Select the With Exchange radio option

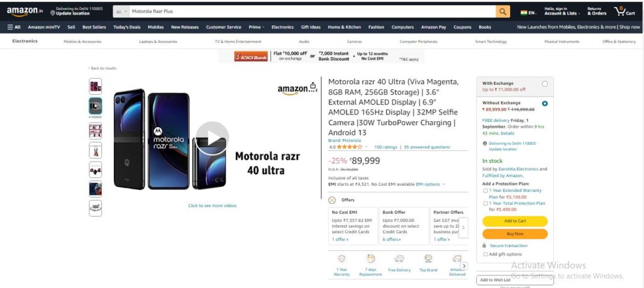(545, 84)
